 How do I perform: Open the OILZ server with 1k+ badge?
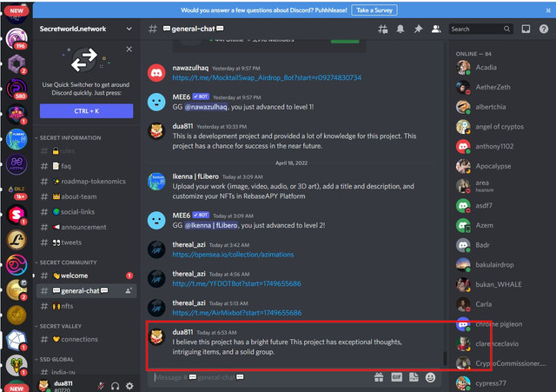[x=17, y=191]
